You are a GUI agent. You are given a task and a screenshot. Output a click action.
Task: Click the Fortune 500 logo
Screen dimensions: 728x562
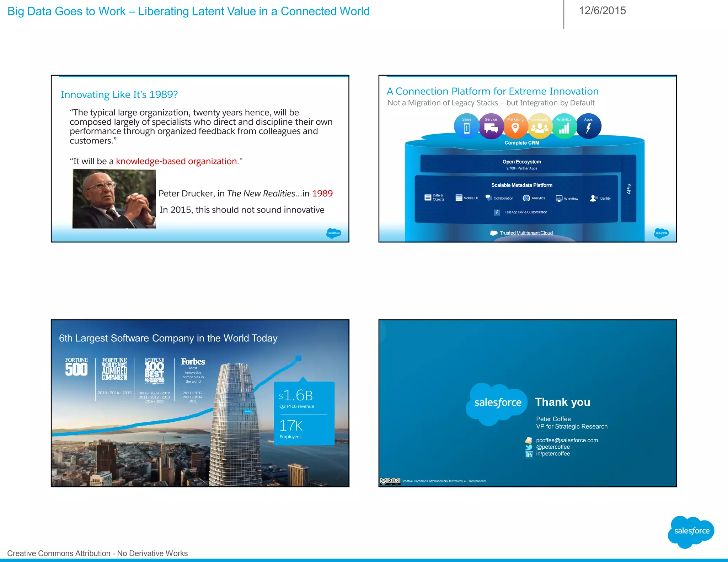(x=76, y=367)
